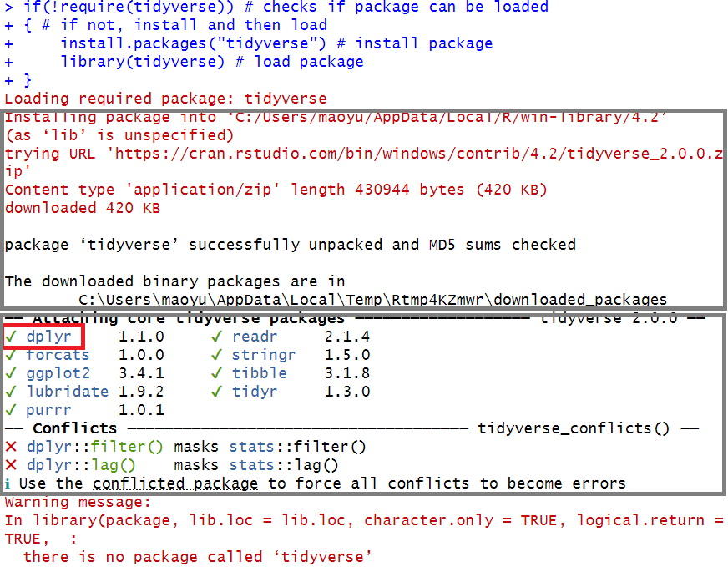Image resolution: width=728 pixels, height=567 pixels.
Task: Click the purrr package name
Action: tap(48, 410)
